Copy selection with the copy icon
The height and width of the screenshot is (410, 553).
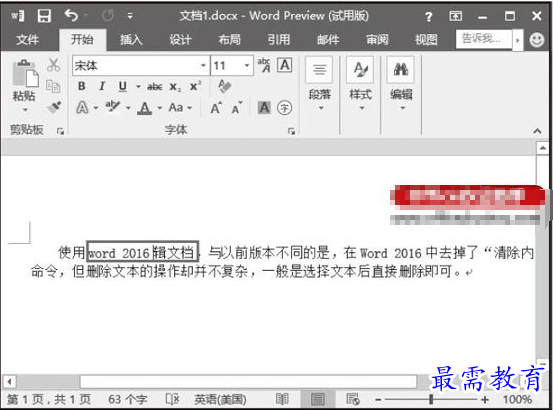click(x=53, y=86)
